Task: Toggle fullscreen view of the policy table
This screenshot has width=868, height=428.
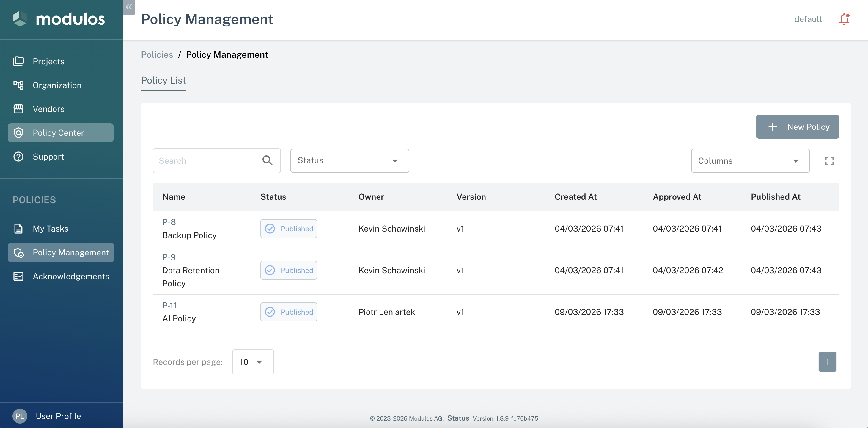Action: point(830,160)
